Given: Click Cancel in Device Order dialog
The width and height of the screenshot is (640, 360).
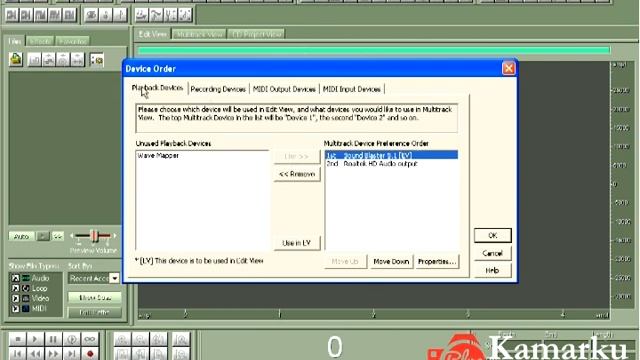Looking at the screenshot, I should pyautogui.click(x=493, y=253).
